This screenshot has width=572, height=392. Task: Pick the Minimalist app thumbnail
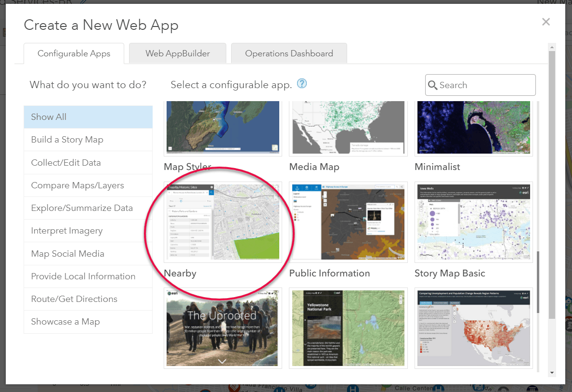point(473,128)
